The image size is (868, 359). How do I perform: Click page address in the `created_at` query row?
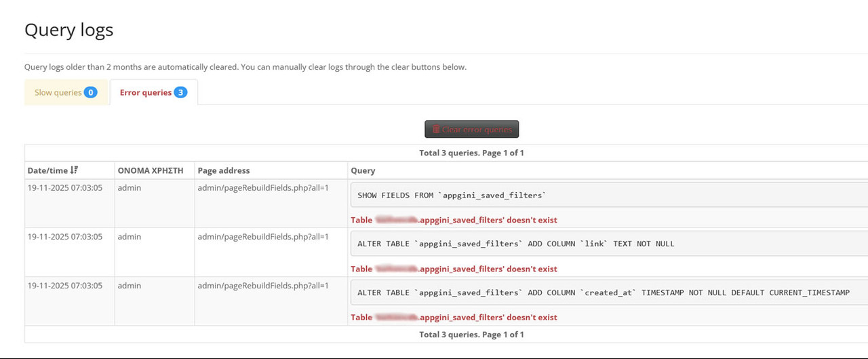pos(263,285)
